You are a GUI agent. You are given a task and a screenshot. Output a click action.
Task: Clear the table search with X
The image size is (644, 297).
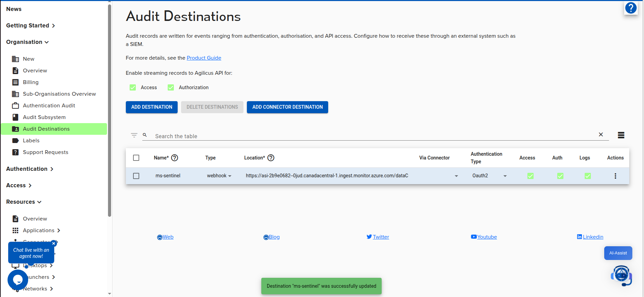[601, 134]
